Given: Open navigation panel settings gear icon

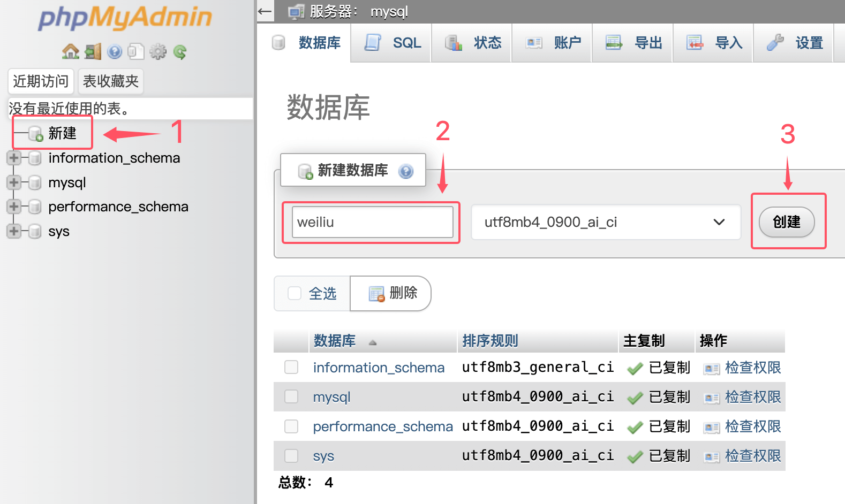Looking at the screenshot, I should tap(158, 51).
